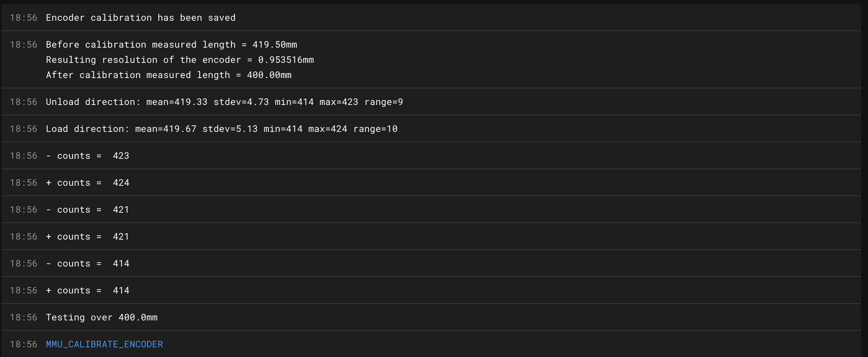Click the '+ counts = 414' entry
The image size is (868, 357).
pos(87,290)
